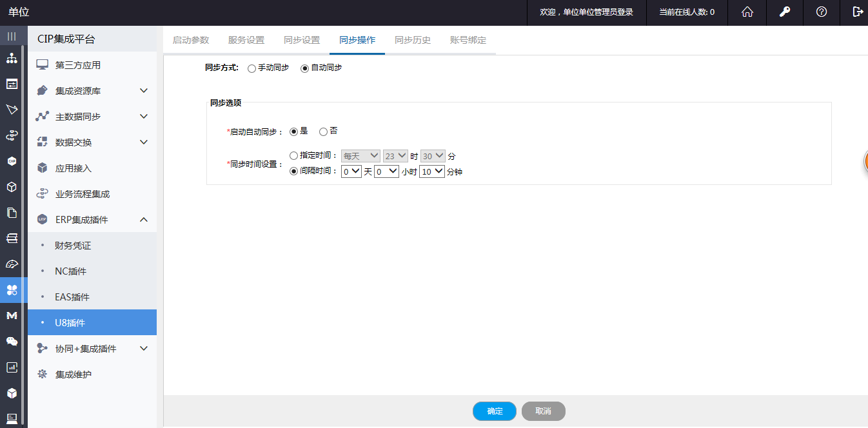
Task: Click the logout icon
Action: (858, 12)
